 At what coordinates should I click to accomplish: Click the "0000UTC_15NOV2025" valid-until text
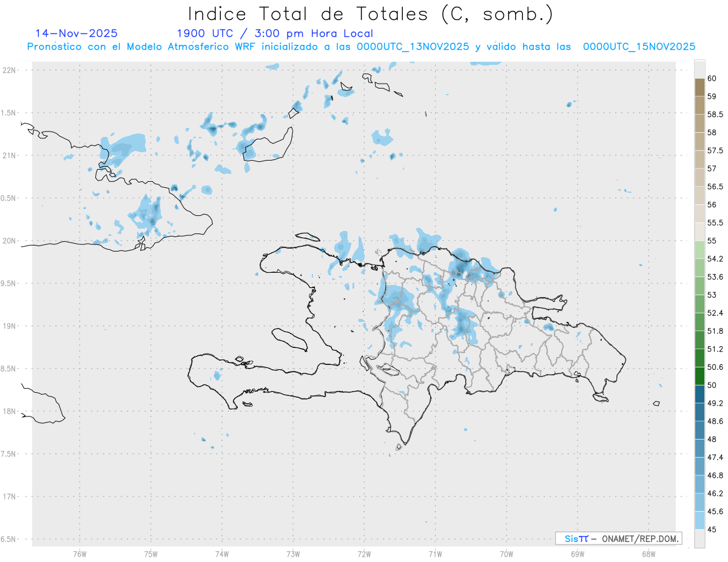[639, 46]
